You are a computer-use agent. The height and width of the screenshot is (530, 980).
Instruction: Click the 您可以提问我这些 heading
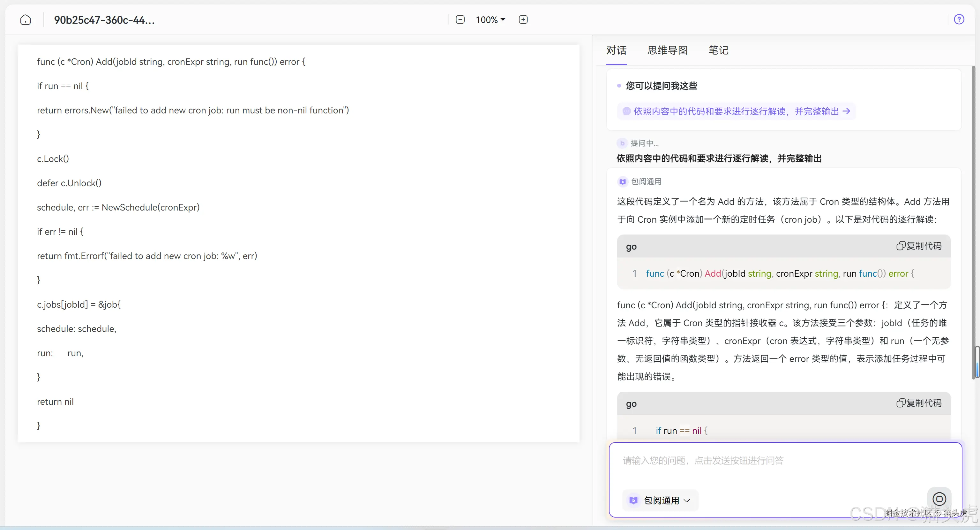click(661, 86)
